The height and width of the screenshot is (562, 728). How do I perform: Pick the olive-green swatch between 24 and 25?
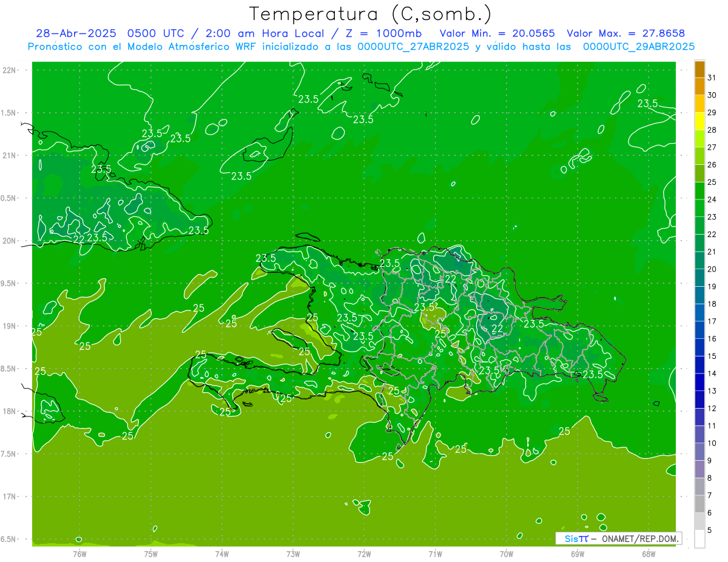[699, 191]
